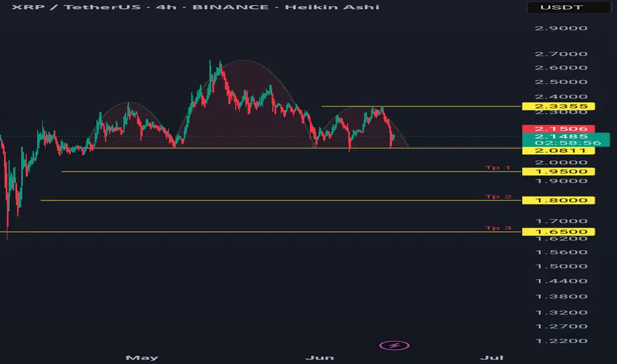Viewport: 617px width, 364px height.
Task: Click the 1.2200 price axis label
Action: point(561,341)
